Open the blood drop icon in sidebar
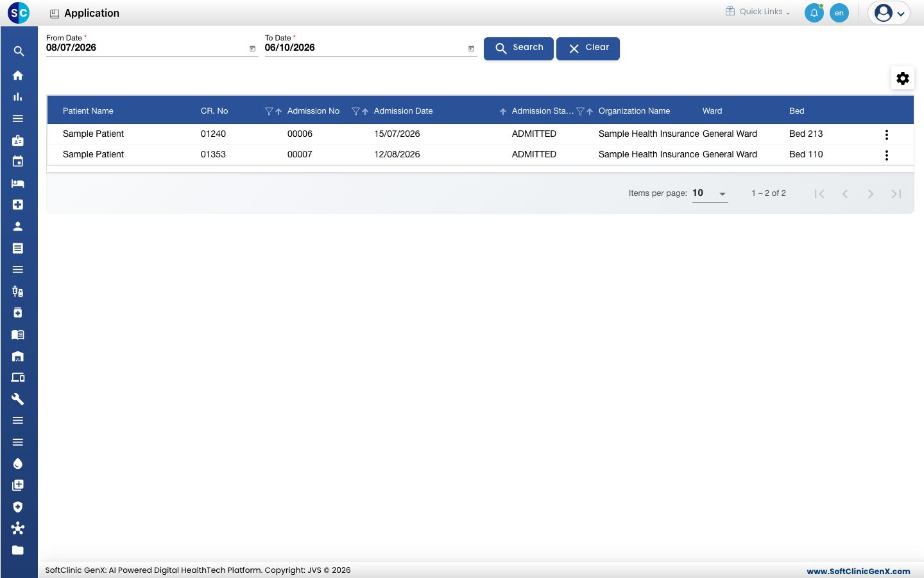Viewport: 924px width, 578px height. [18, 464]
